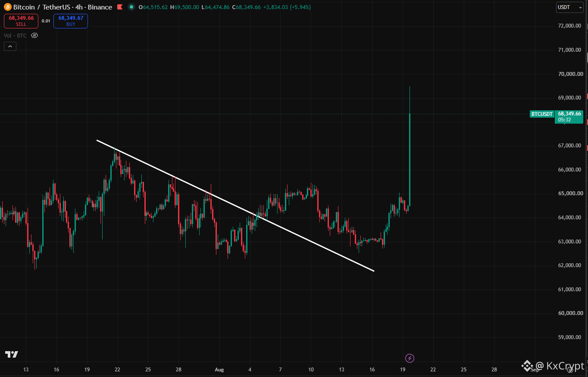Click the 70,000.00 price scale label
This screenshot has height=377, width=588.
click(x=570, y=74)
